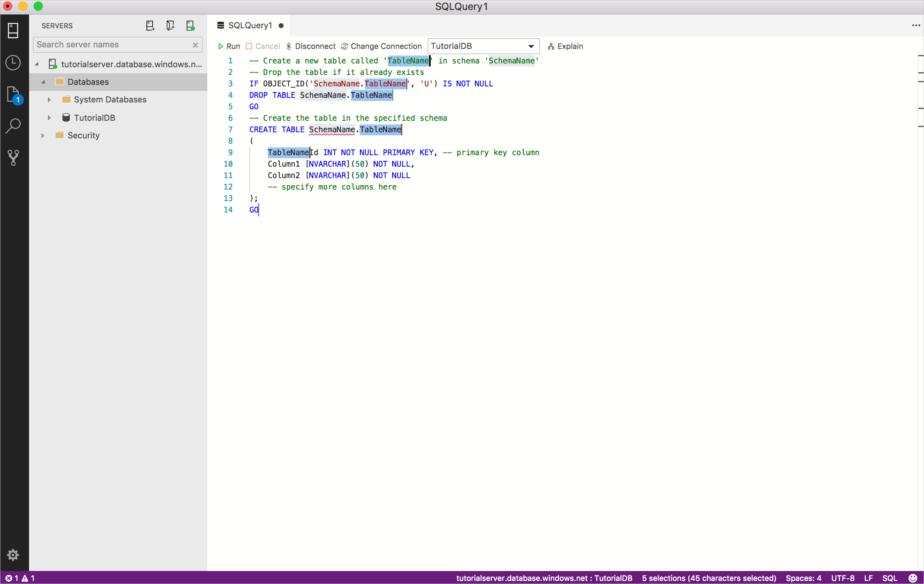The height and width of the screenshot is (584, 924).
Task: Click the Databases folder in server panel
Action: tap(88, 81)
